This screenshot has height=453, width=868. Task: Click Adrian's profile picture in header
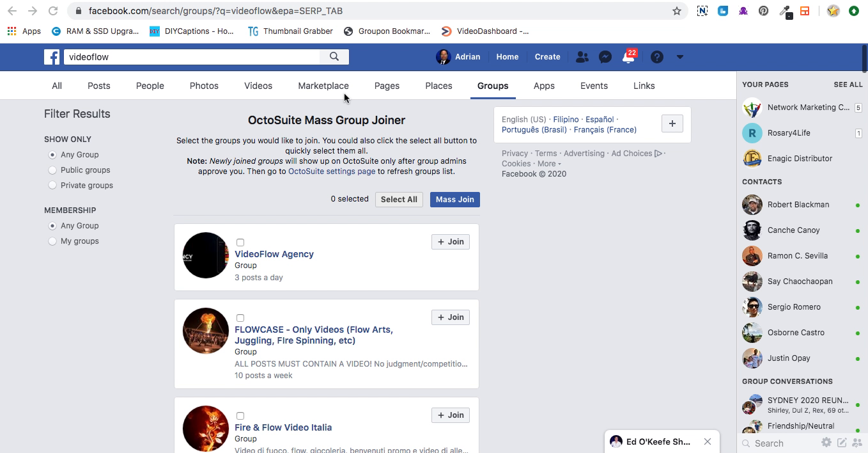(x=443, y=57)
